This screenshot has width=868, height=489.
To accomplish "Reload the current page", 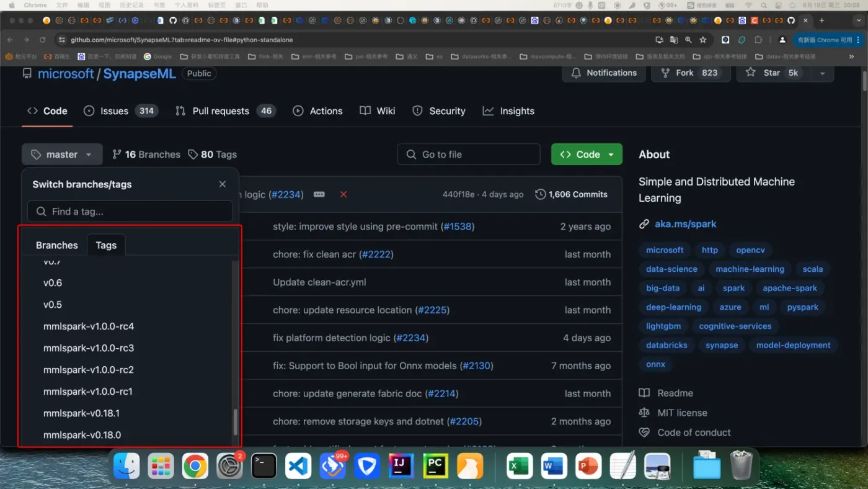I will [42, 40].
